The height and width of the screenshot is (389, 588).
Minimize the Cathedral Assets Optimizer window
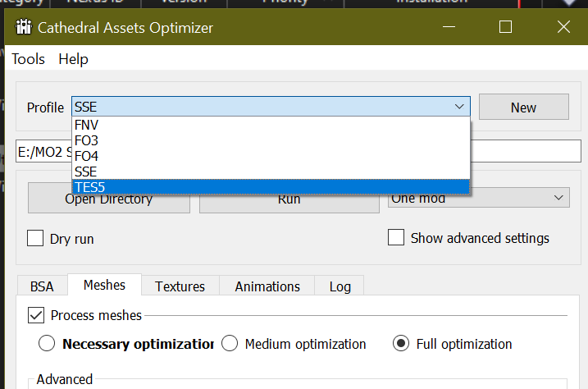(449, 27)
